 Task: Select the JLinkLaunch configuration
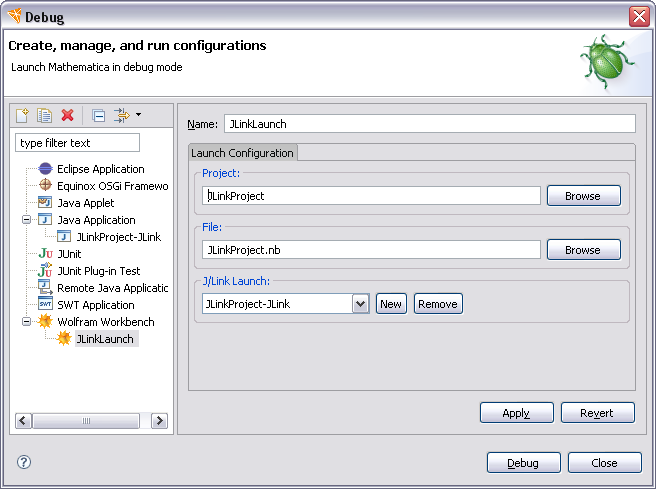105,339
